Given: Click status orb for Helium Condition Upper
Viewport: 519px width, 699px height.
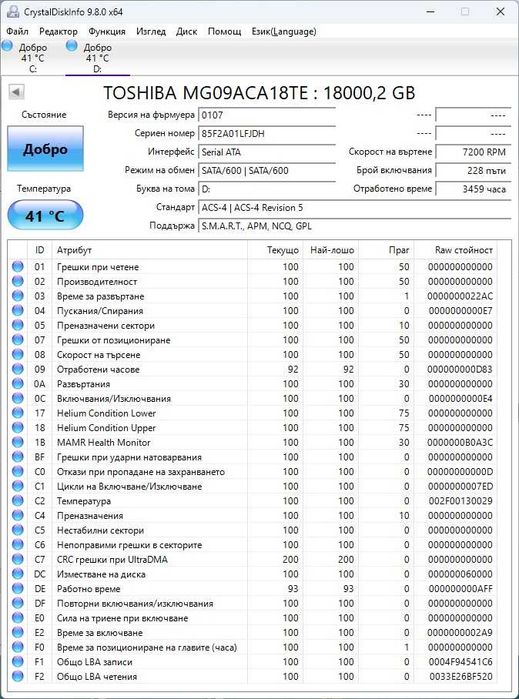Looking at the screenshot, I should (x=17, y=428).
